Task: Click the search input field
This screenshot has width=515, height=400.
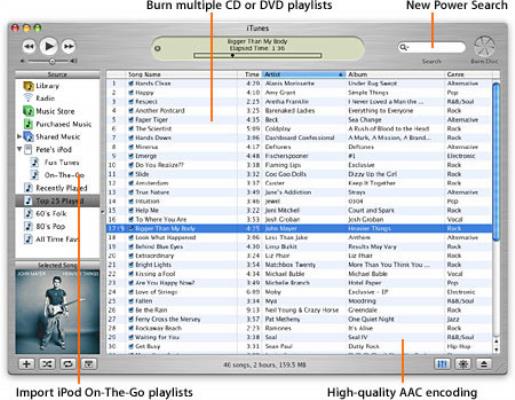Action: pyautogui.click(x=432, y=47)
